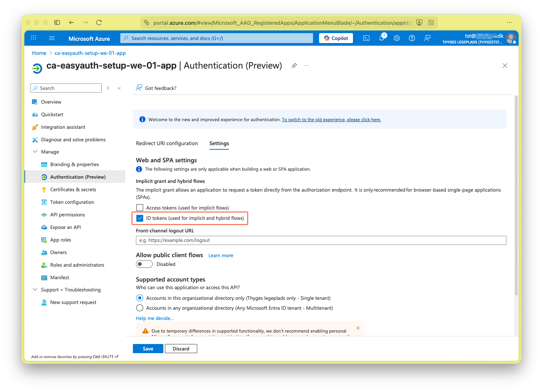543x392 pixels.
Task: Open ca-easyauth-setup-we-01-app breadcrumb
Action: click(x=90, y=53)
